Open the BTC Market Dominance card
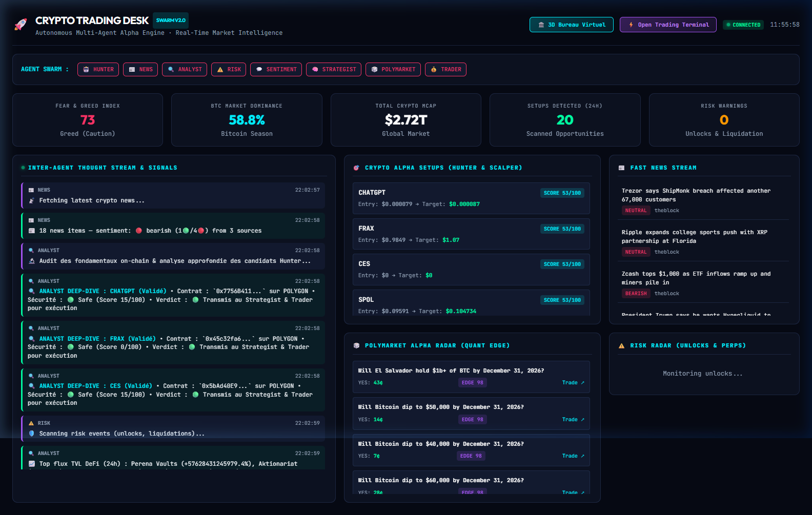Viewport: 812px width, 515px height. point(247,120)
